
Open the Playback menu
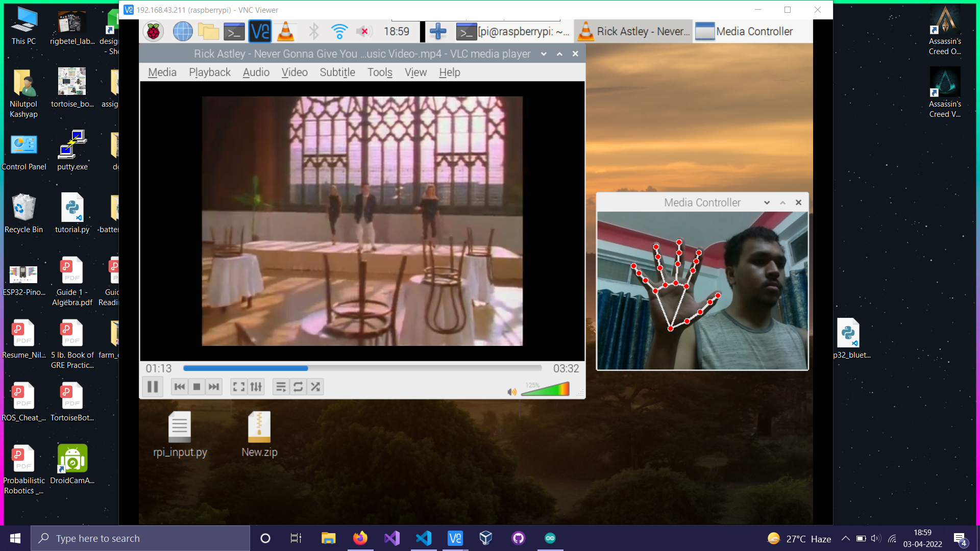(x=209, y=72)
